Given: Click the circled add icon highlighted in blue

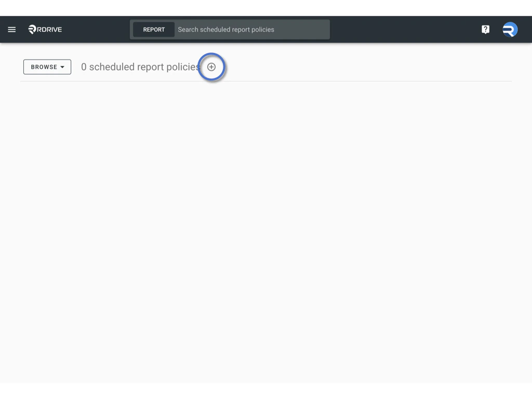Looking at the screenshot, I should pos(211,66).
